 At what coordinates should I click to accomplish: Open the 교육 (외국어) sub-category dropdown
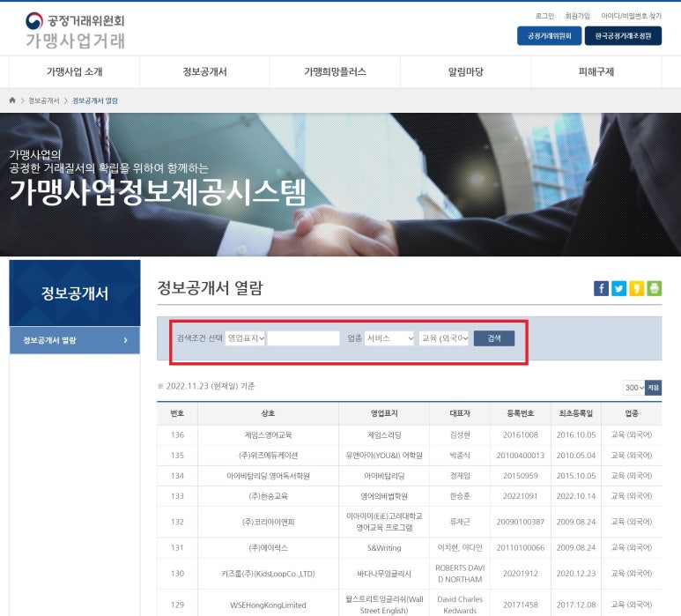(x=444, y=338)
